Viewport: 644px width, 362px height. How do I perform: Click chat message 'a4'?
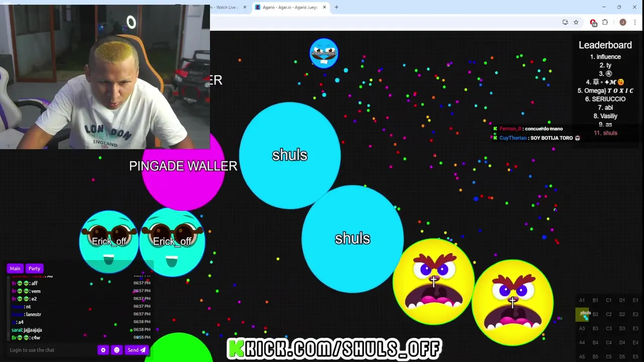[21, 322]
